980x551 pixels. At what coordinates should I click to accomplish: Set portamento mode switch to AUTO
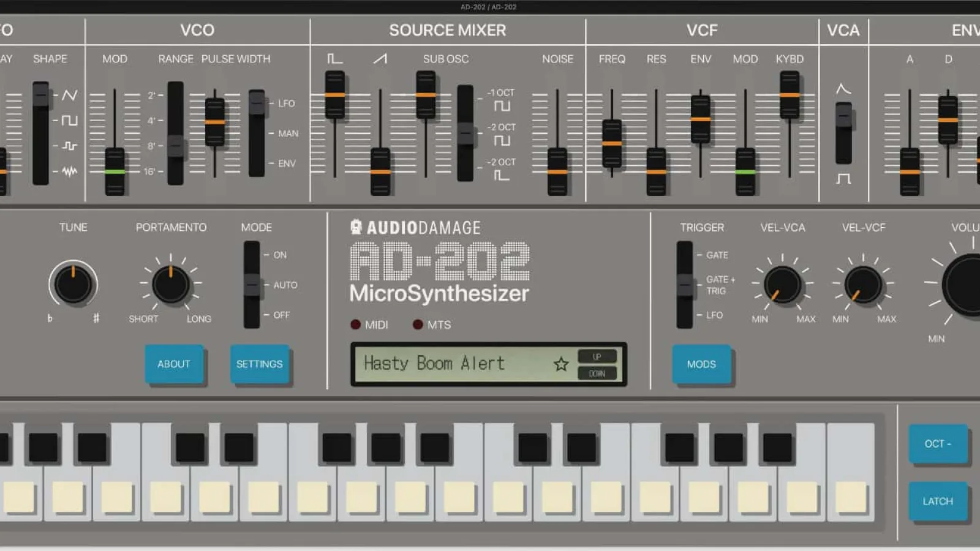click(285, 285)
